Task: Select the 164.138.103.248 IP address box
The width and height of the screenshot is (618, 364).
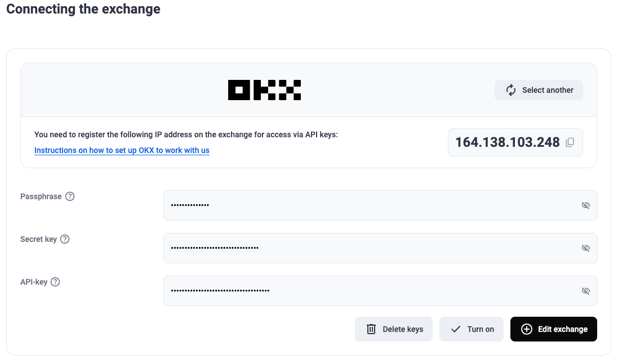Action: pyautogui.click(x=515, y=142)
